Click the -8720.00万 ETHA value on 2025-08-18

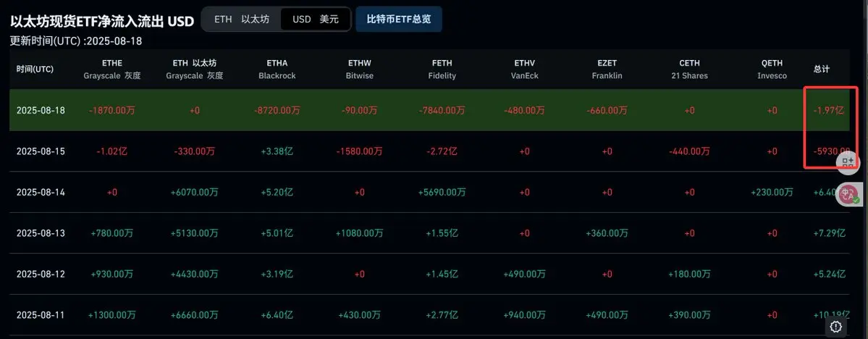click(277, 110)
